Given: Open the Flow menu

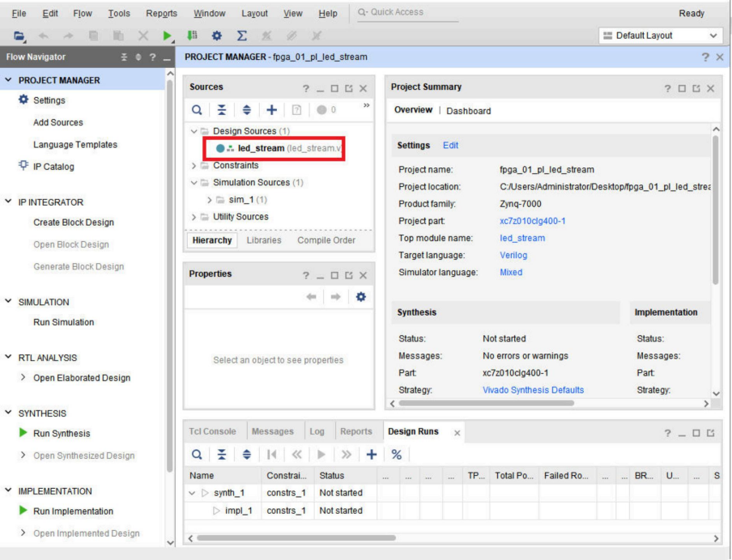Looking at the screenshot, I should (x=82, y=13).
